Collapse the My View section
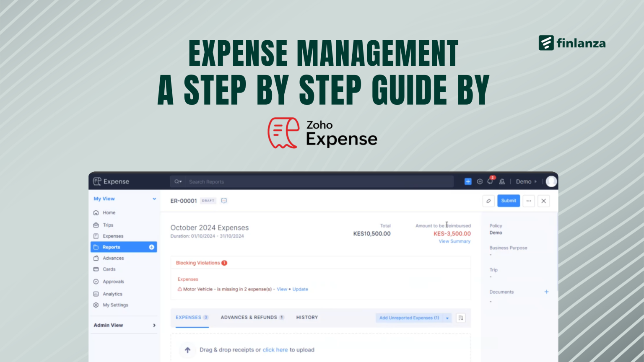Viewport: 644px width, 362px height. [154, 199]
